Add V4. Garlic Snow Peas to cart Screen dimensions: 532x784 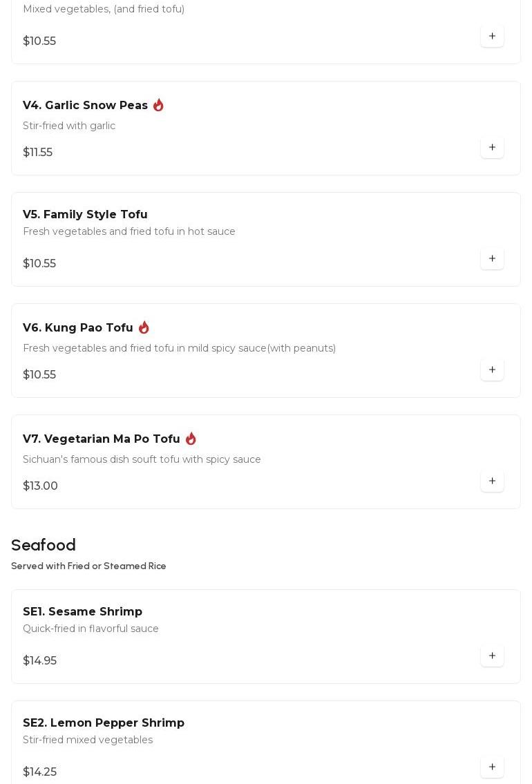492,147
